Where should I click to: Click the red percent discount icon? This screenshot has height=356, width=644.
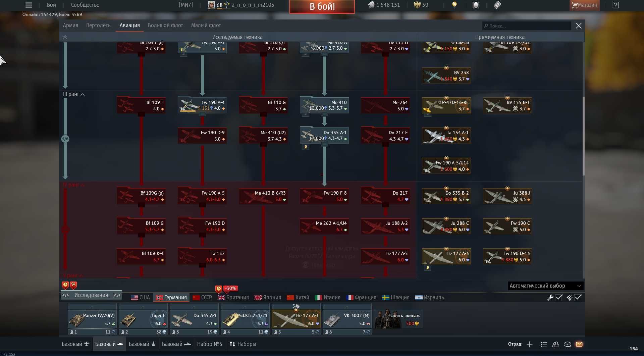pyautogui.click(x=73, y=285)
